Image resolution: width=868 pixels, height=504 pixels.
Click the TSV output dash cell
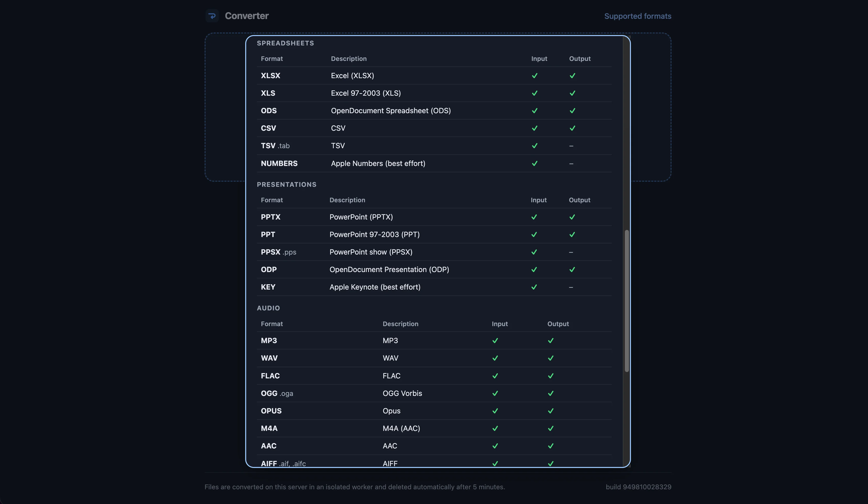click(571, 146)
